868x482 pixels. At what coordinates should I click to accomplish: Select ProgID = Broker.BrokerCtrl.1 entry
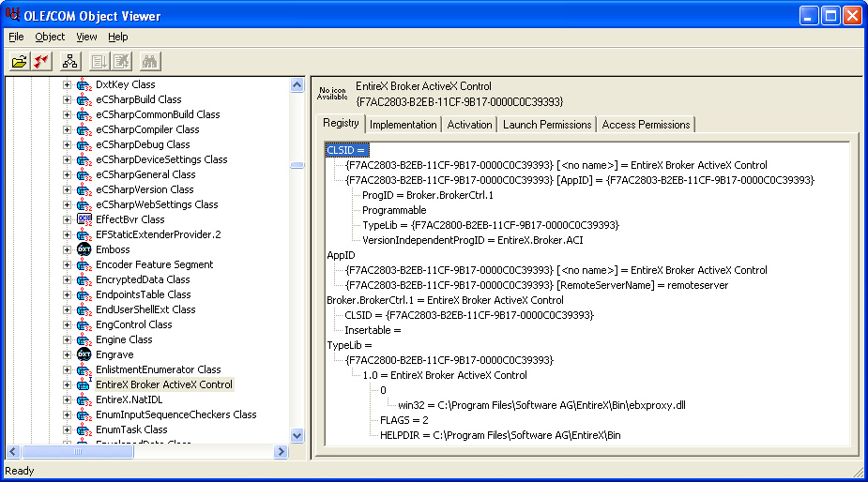pyautogui.click(x=427, y=195)
